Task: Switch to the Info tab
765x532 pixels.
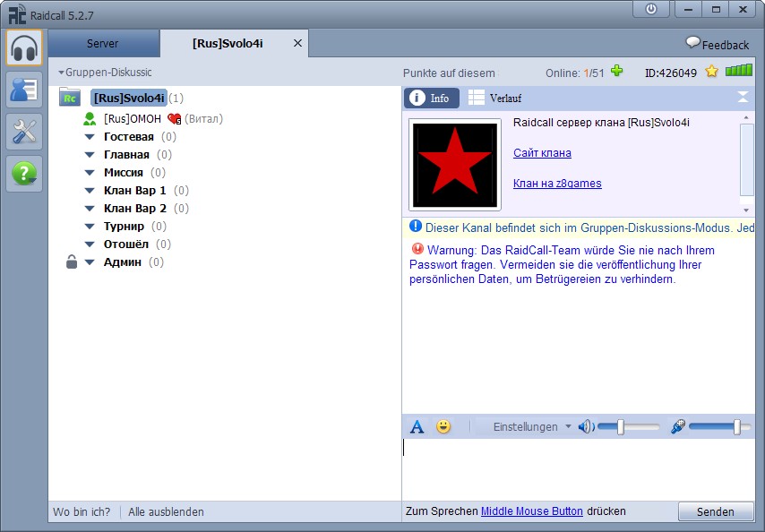Action: (x=431, y=98)
